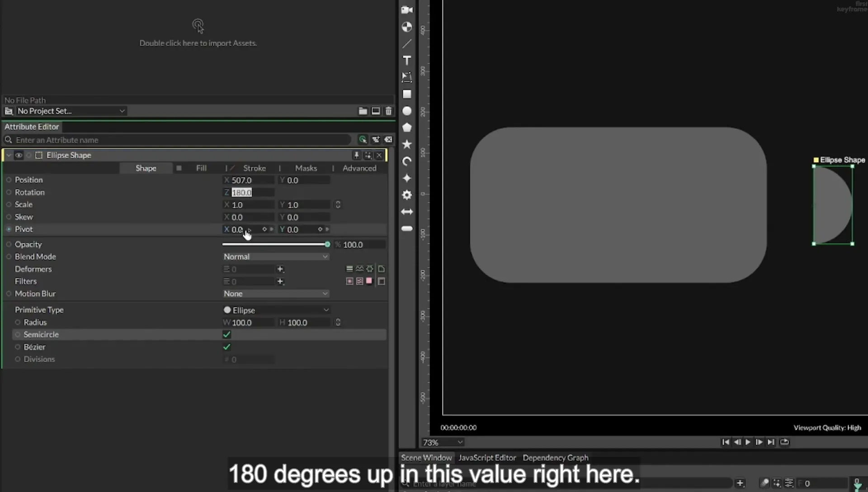Screen dimensions: 868x492
Task: Open the Blend Mode Normal dropdown
Action: coord(276,256)
